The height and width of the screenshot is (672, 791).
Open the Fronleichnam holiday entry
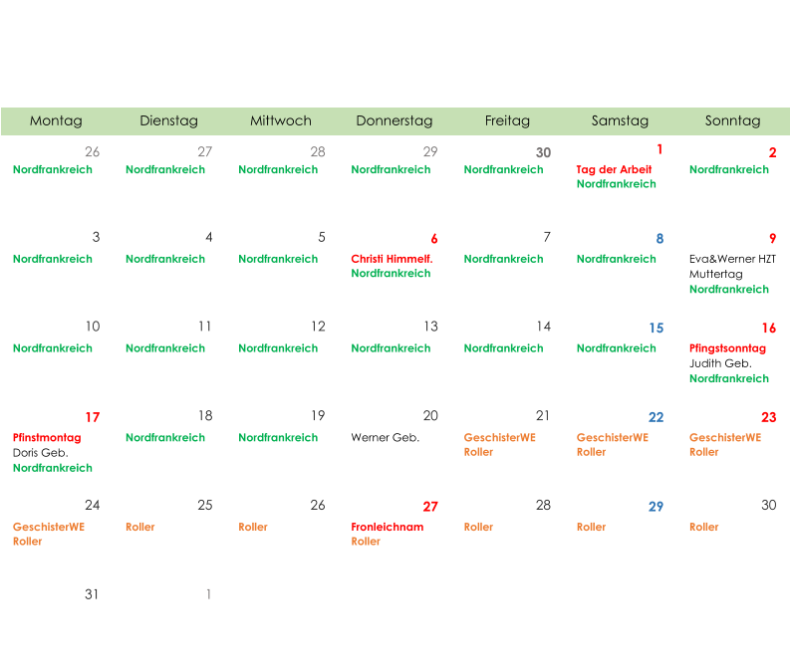pos(388,527)
